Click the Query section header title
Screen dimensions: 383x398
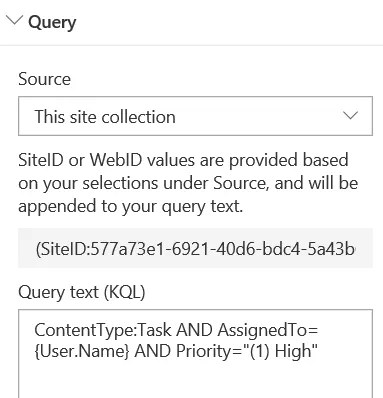click(x=52, y=23)
